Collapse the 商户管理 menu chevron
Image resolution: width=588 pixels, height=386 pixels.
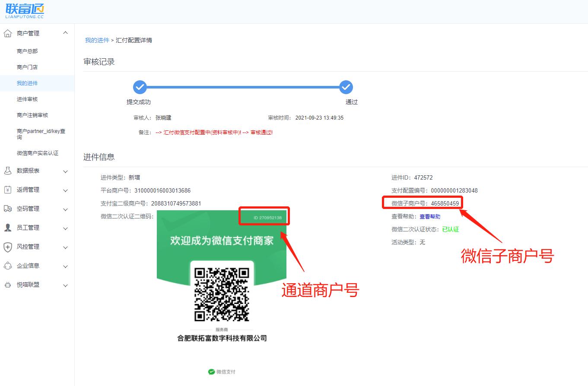pyautogui.click(x=65, y=33)
